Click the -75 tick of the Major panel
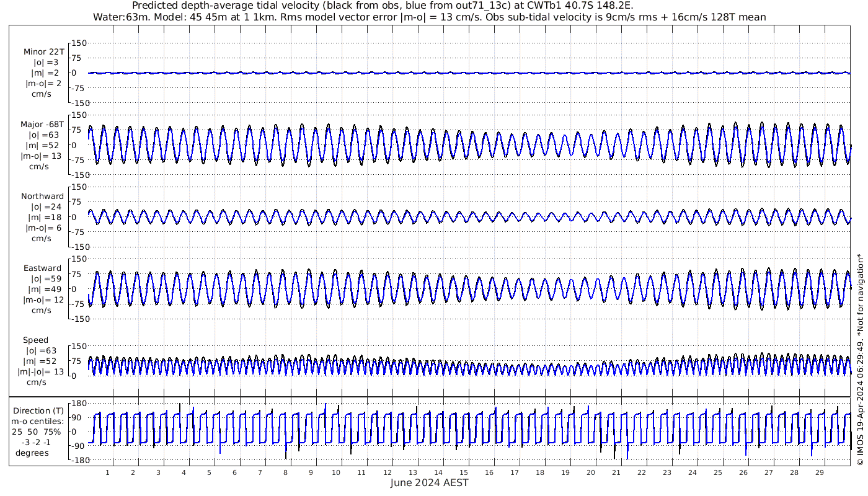This screenshot has width=868, height=496. [x=79, y=160]
